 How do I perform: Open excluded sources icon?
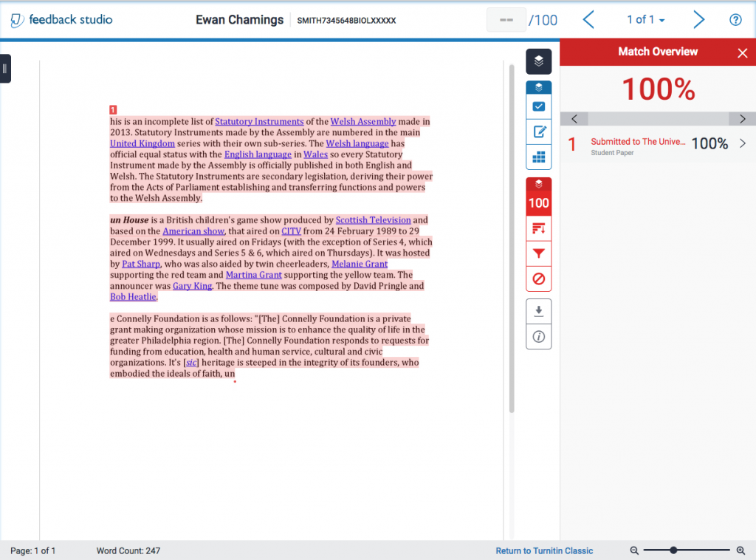(538, 279)
